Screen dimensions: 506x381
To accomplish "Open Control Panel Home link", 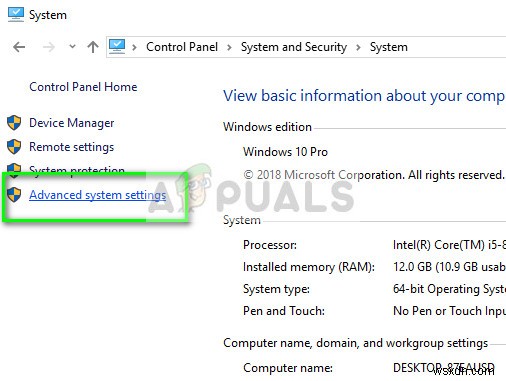I will 83,87.
